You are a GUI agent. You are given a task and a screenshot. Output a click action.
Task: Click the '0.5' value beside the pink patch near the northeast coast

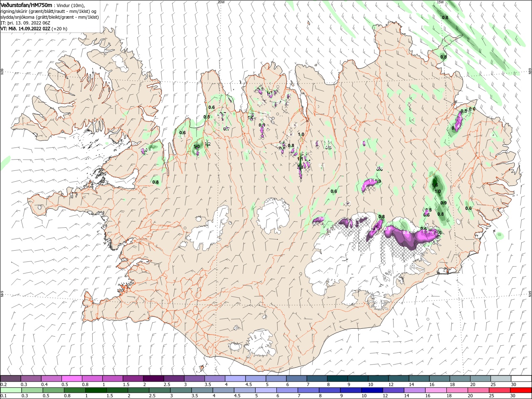pos(464,111)
